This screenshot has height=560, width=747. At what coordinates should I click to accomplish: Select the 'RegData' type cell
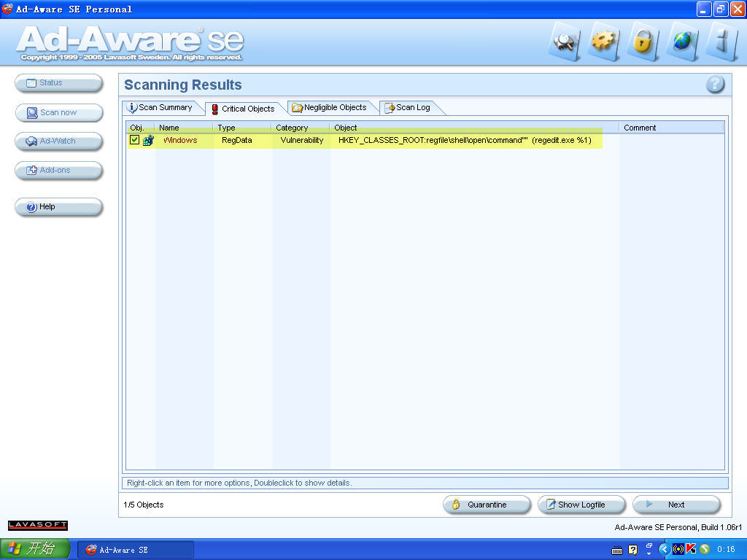pos(237,141)
